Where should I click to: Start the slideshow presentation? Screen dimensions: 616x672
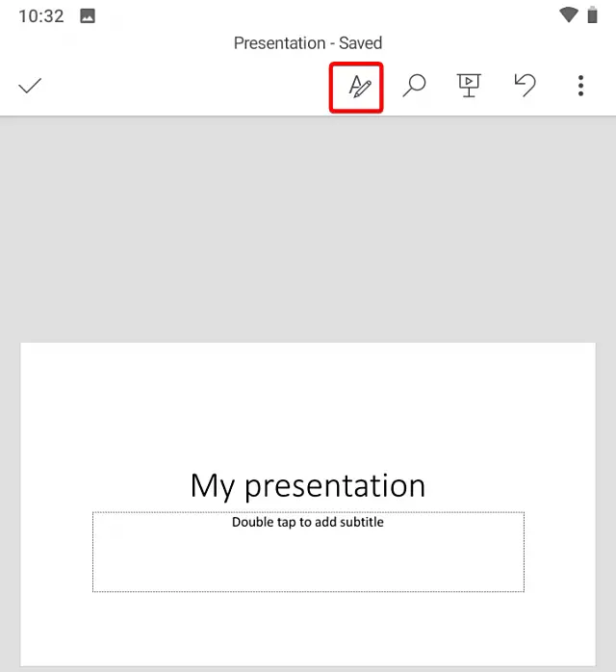click(x=469, y=86)
